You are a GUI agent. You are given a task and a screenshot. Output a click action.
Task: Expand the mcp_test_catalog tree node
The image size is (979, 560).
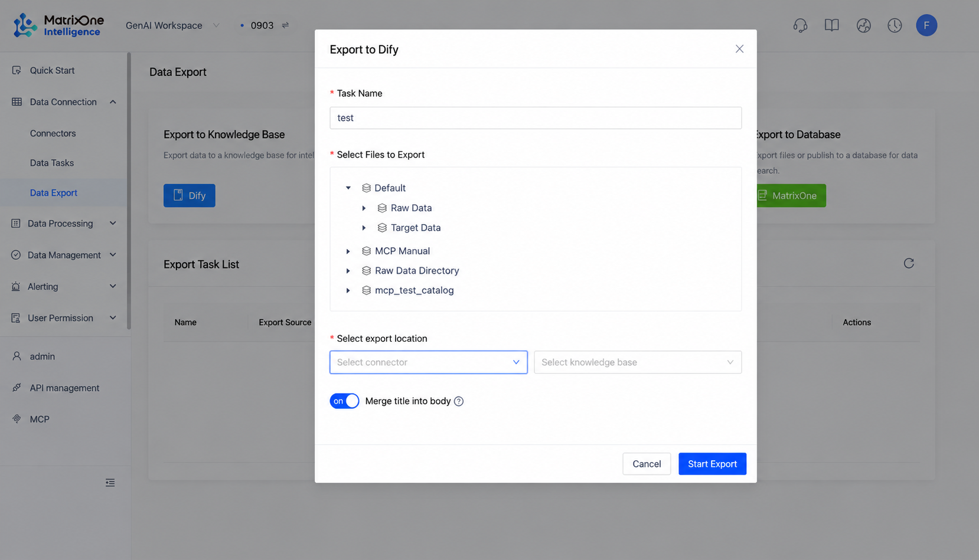point(348,290)
